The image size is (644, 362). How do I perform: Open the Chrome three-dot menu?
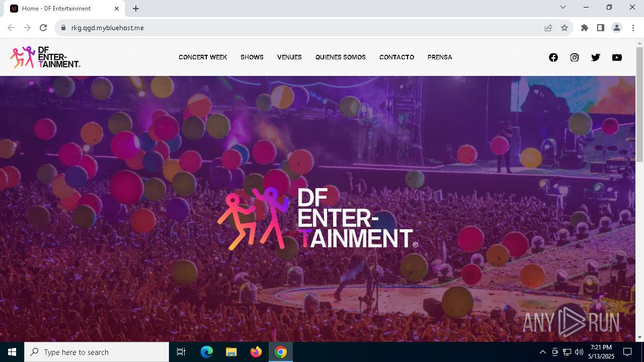pos(633,28)
